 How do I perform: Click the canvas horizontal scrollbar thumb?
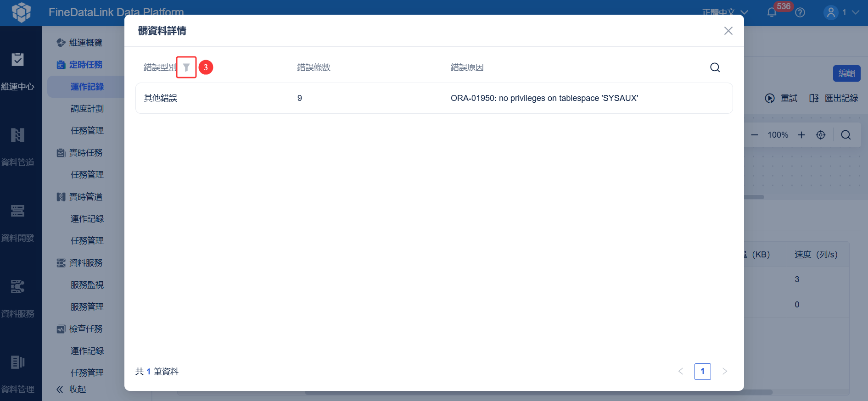tap(754, 197)
